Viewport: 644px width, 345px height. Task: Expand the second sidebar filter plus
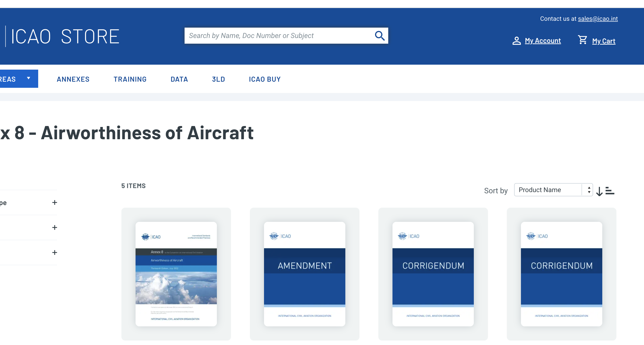pos(54,227)
